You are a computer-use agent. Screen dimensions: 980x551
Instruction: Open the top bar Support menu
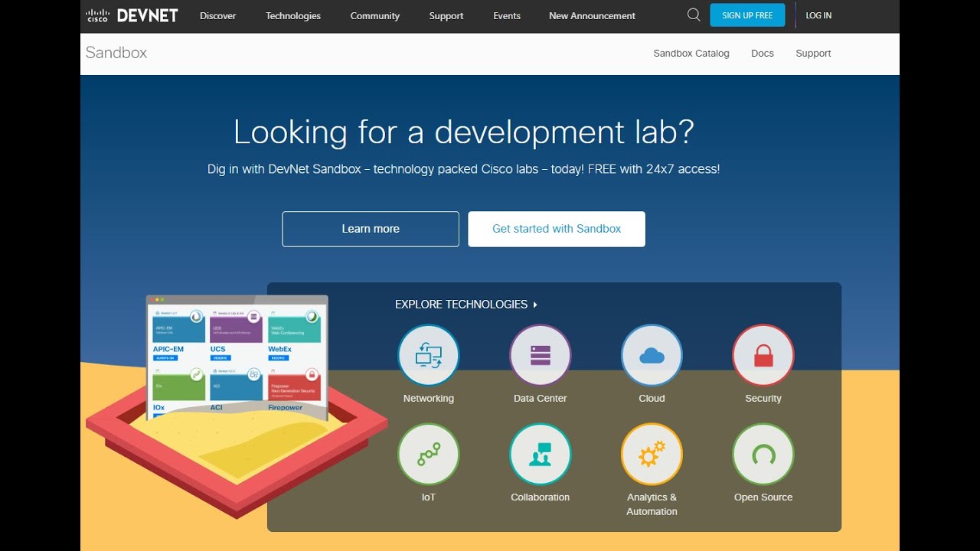[x=446, y=15]
